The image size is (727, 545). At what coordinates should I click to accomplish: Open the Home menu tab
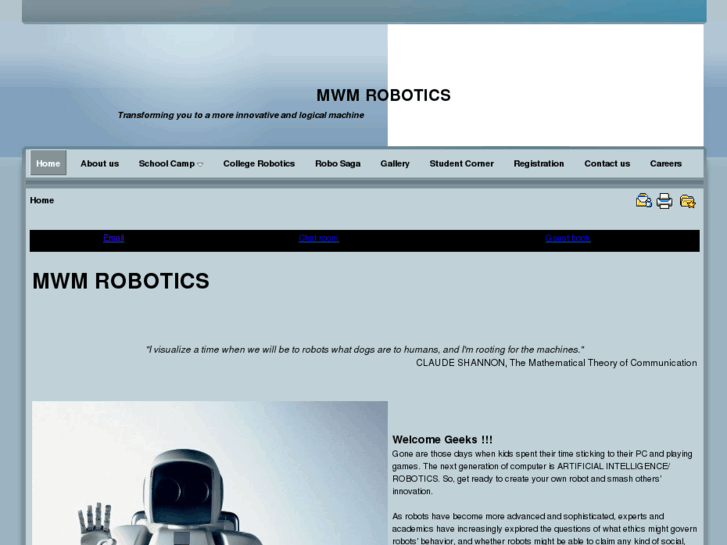point(48,163)
